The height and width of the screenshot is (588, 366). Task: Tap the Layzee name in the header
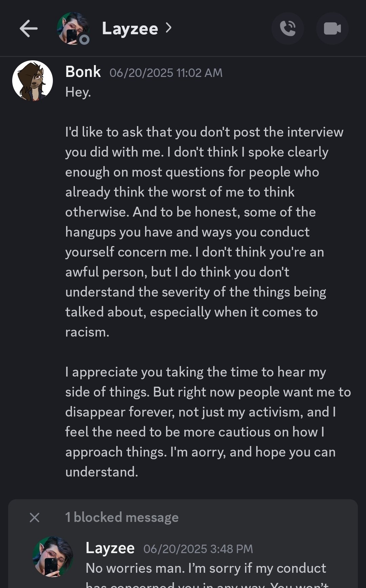pyautogui.click(x=130, y=28)
